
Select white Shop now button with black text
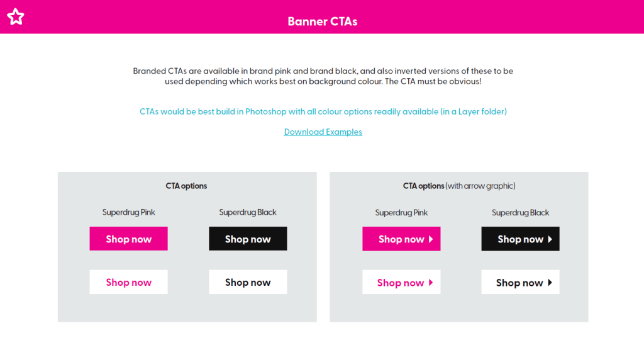tap(248, 282)
